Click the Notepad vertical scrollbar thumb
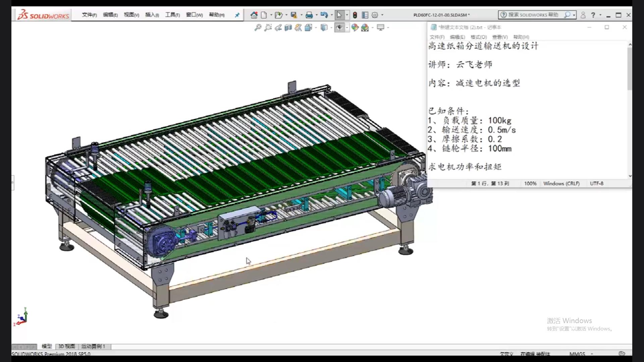The image size is (644, 362). pyautogui.click(x=630, y=68)
